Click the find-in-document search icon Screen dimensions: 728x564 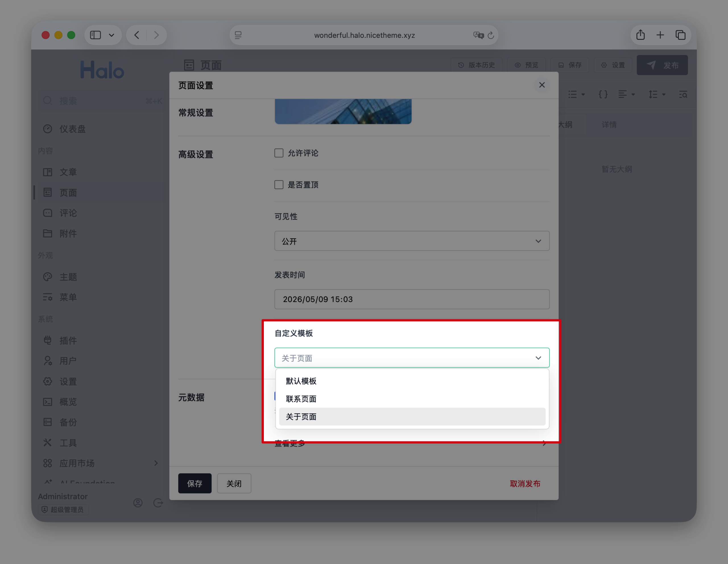coord(683,94)
